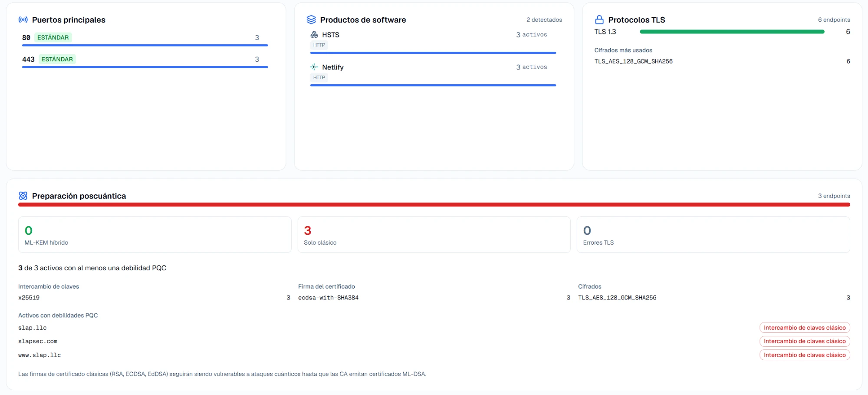Click the ESTÁNDAR badge for port 80
Viewport: 868px width, 395px height.
coord(53,37)
